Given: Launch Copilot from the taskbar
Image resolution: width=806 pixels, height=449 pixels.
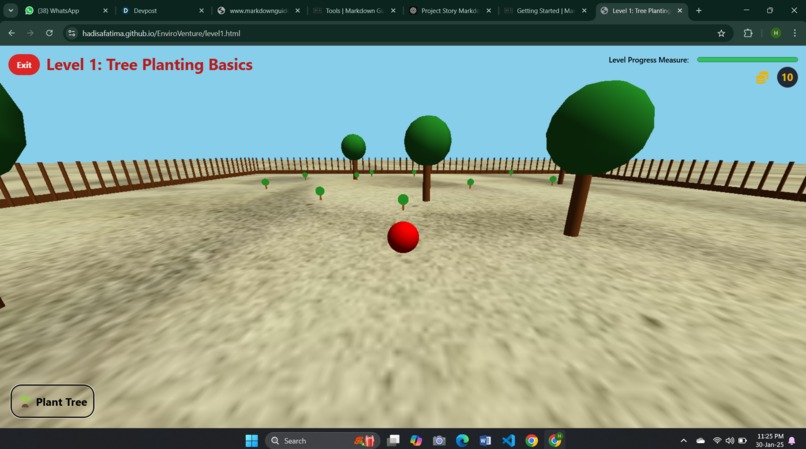Looking at the screenshot, I should [416, 440].
